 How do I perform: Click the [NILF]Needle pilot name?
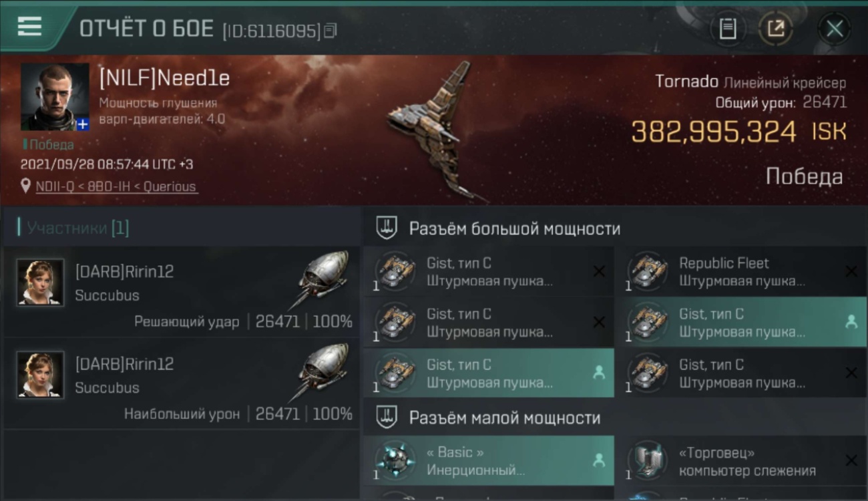[x=164, y=78]
